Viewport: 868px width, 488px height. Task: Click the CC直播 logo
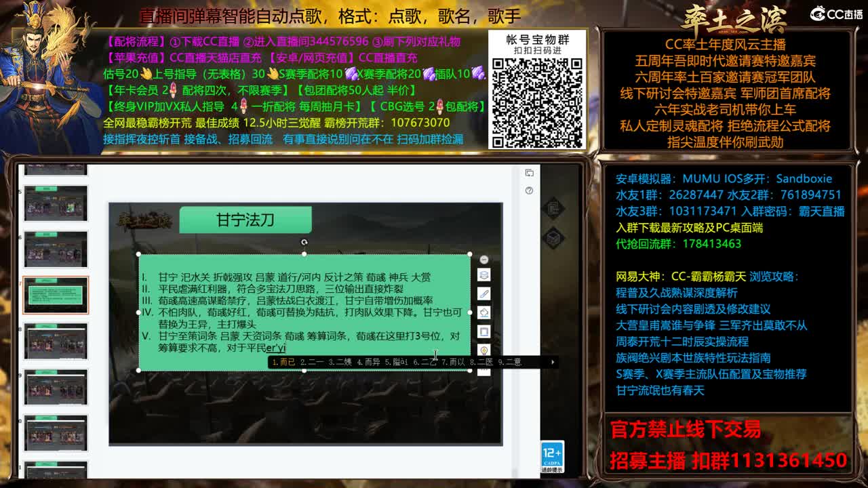click(x=836, y=14)
